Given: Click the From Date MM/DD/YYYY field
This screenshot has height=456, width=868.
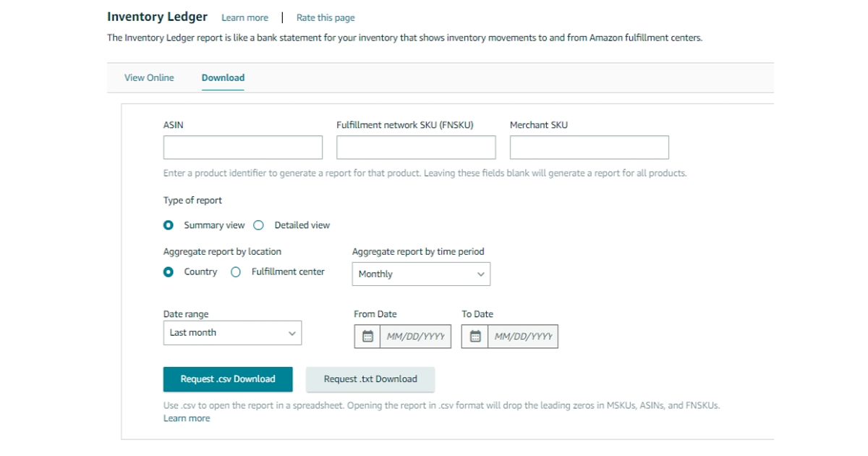Looking at the screenshot, I should [x=415, y=337].
